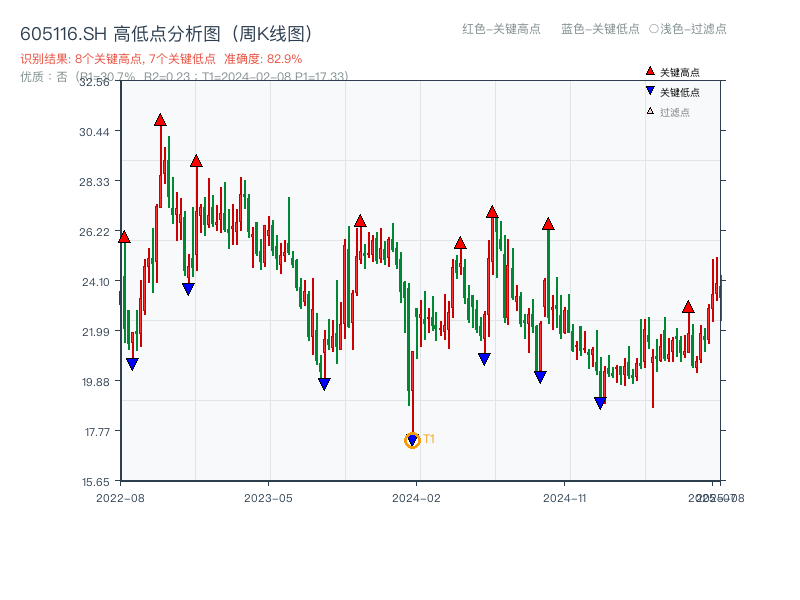Click the 过滤点 legend label
The height and width of the screenshot is (600, 800).
click(x=675, y=112)
